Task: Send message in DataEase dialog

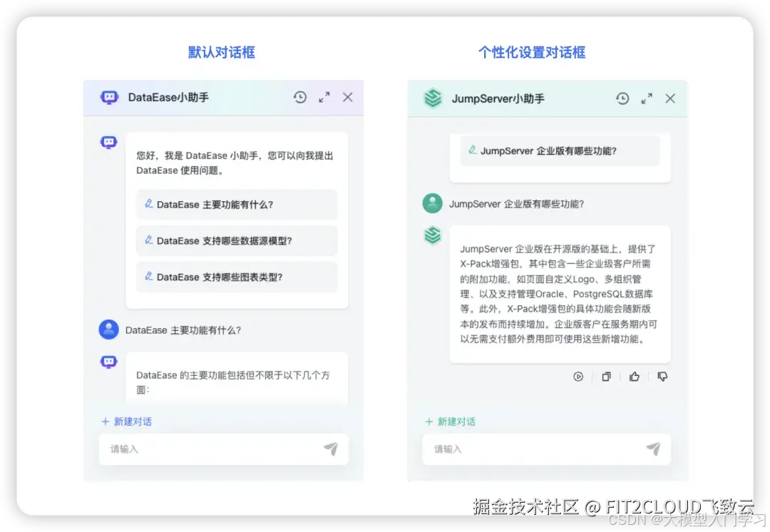Action: tap(331, 449)
